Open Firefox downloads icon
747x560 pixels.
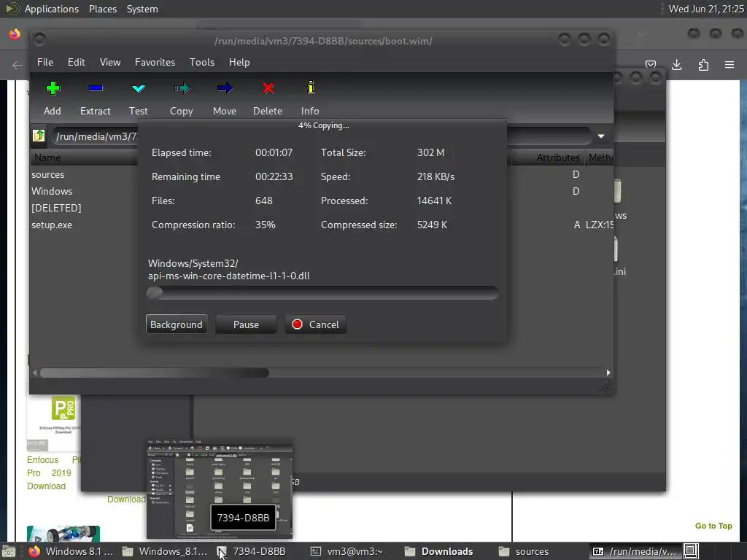(x=676, y=65)
